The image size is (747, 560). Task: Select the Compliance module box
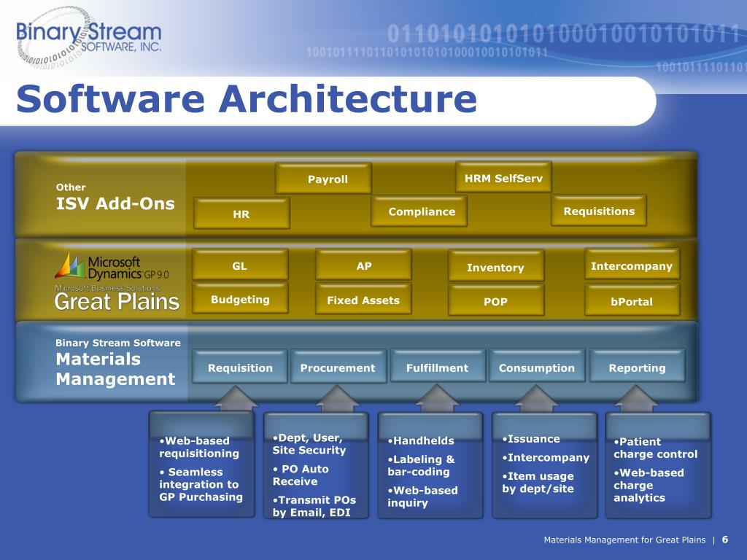[422, 211]
